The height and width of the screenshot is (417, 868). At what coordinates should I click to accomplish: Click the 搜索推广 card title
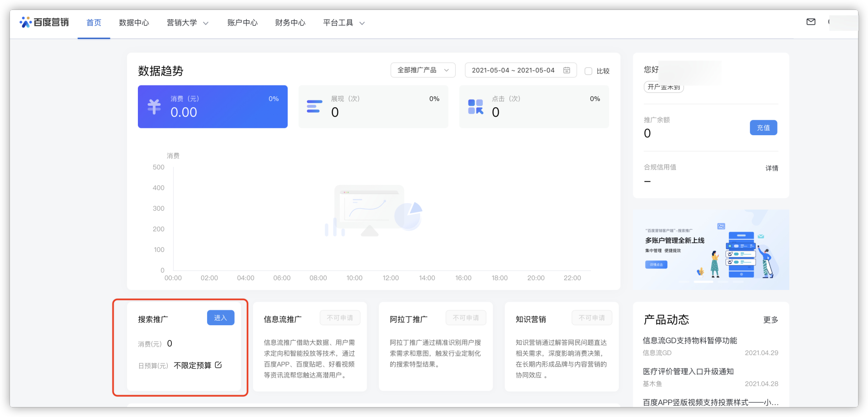[153, 319]
